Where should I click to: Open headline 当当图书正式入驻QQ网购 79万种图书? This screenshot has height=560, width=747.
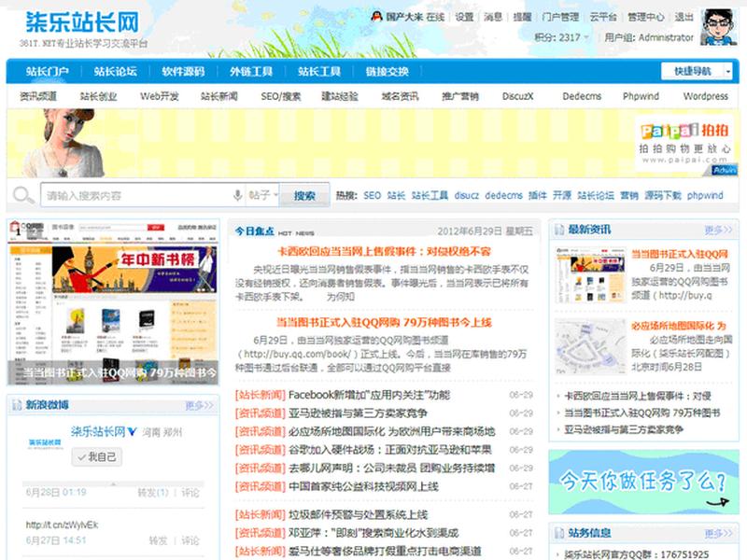[x=384, y=322]
